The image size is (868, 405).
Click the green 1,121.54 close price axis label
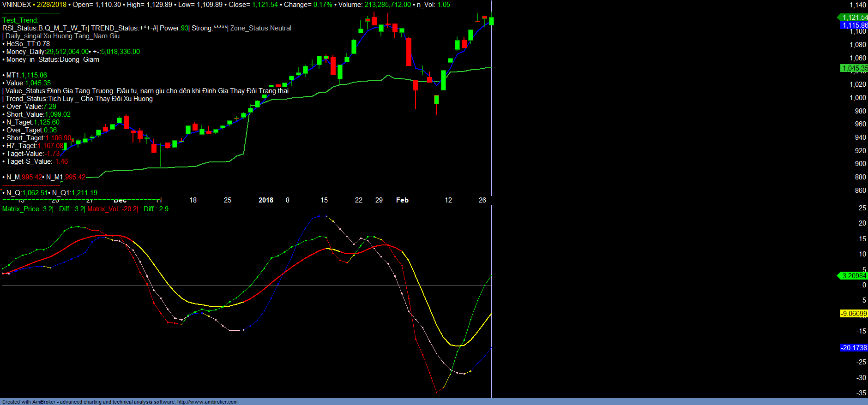pyautogui.click(x=854, y=18)
